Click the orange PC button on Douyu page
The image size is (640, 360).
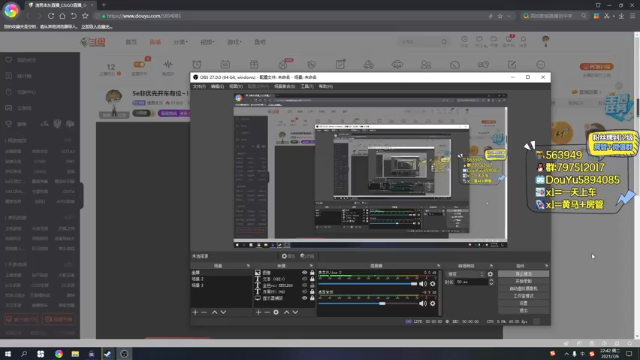pyautogui.click(x=597, y=67)
